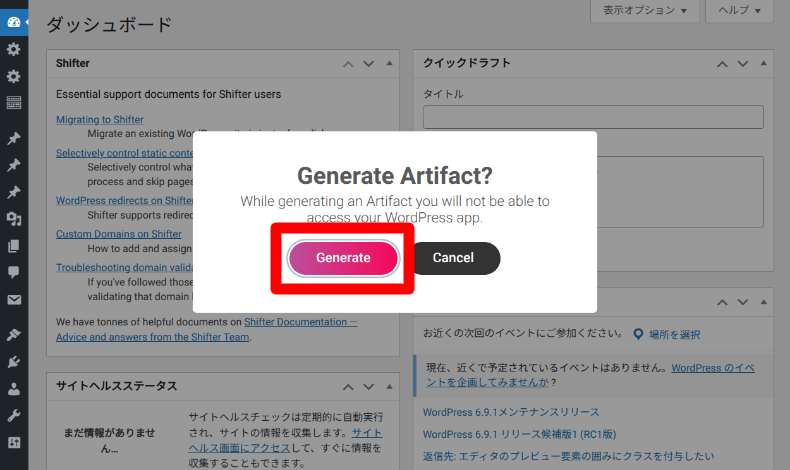This screenshot has height=470, width=790.
Task: Open the Migrating to Shifter link
Action: [x=100, y=119]
